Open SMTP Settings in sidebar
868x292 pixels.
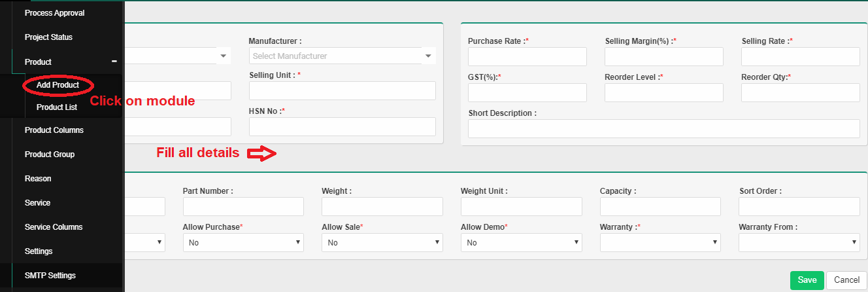pyautogui.click(x=50, y=276)
